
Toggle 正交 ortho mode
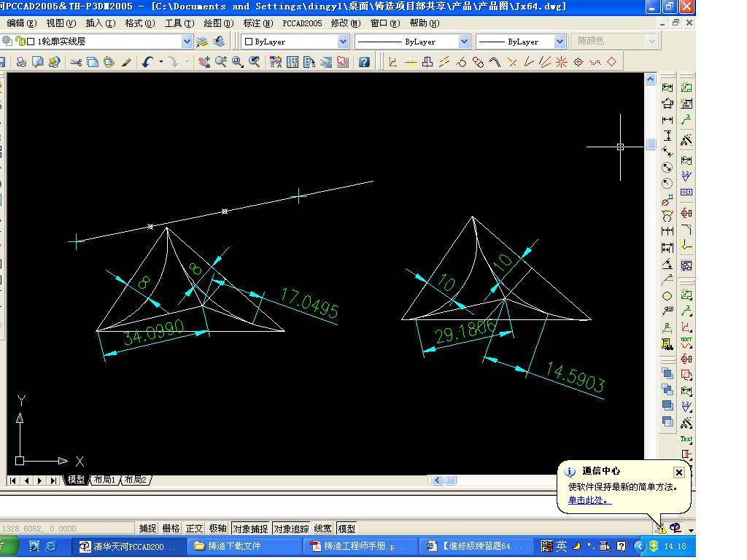(x=194, y=529)
